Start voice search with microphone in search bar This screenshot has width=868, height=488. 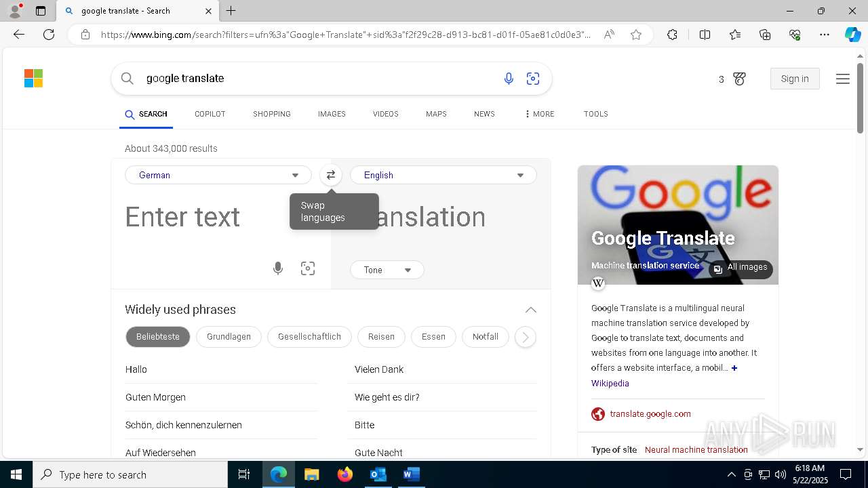click(x=509, y=79)
